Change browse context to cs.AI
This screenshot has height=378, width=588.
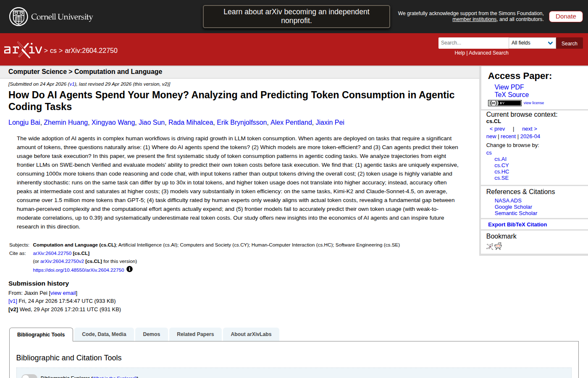click(x=501, y=159)
